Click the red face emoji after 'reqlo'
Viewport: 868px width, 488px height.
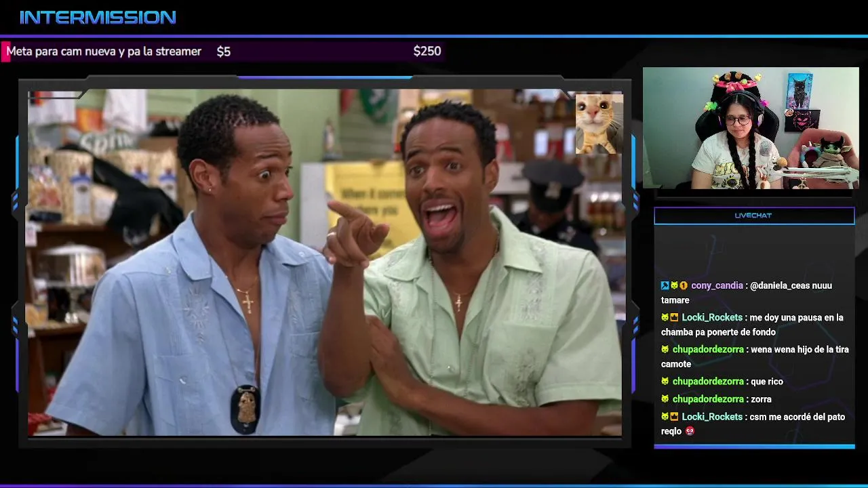tap(690, 430)
